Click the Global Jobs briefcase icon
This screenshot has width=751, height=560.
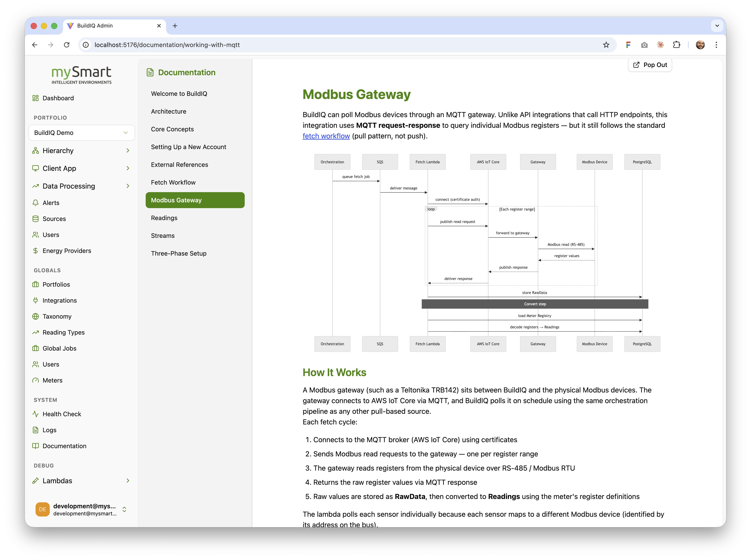point(35,349)
